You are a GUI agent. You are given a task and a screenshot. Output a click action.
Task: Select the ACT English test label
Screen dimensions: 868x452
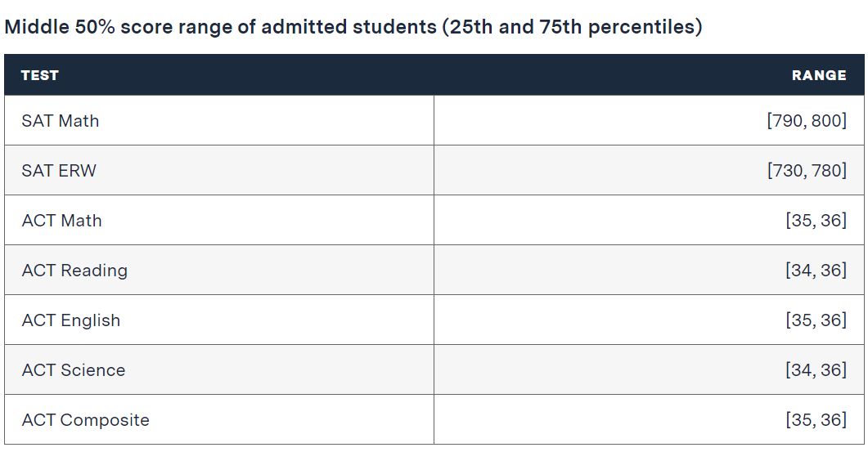click(71, 320)
